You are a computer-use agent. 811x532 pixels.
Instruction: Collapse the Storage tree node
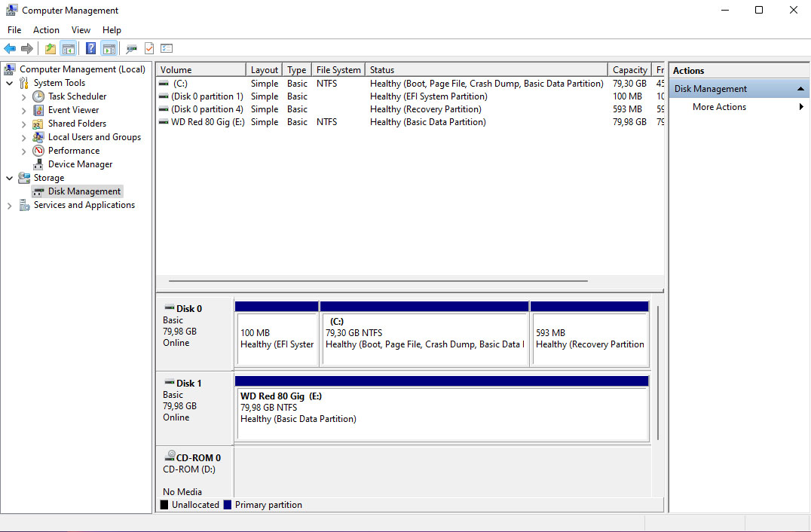[9, 177]
